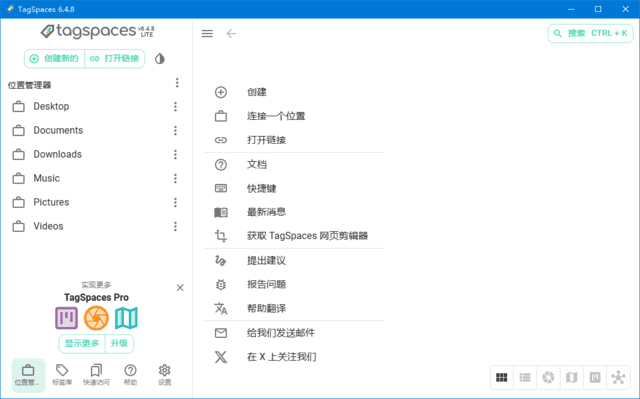The height and width of the screenshot is (399, 640).
Task: Click the question mark icon beside 文档
Action: point(221,164)
